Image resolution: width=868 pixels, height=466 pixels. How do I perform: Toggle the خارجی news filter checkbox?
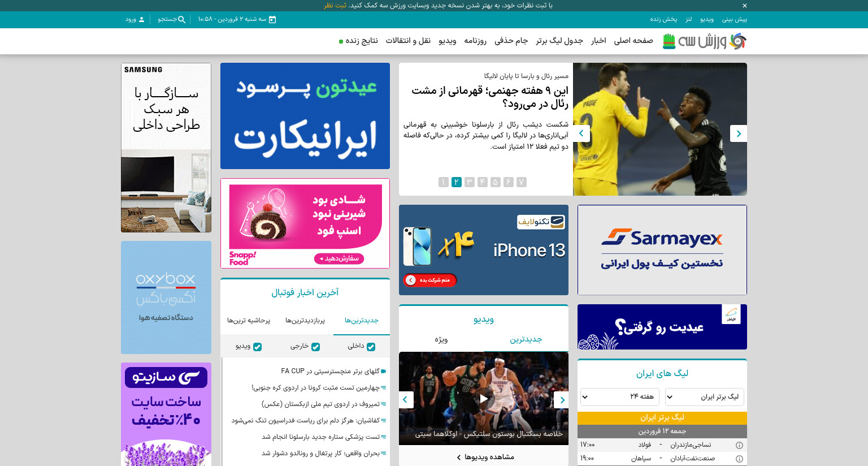(x=315, y=347)
